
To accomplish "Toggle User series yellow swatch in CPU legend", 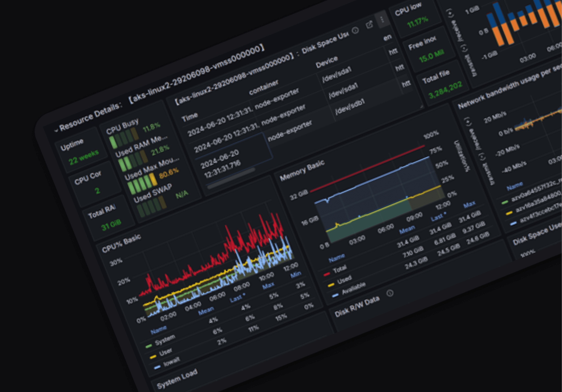I will [153, 357].
